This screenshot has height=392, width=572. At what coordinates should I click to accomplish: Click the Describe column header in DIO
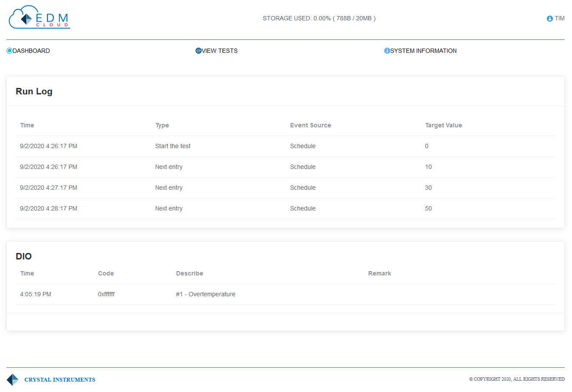[190, 273]
